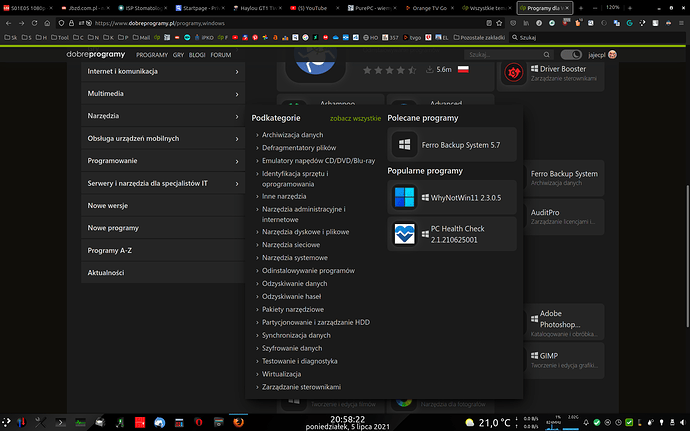Click the notification bell in the system tray
The height and width of the screenshot is (431, 690).
click(586, 422)
